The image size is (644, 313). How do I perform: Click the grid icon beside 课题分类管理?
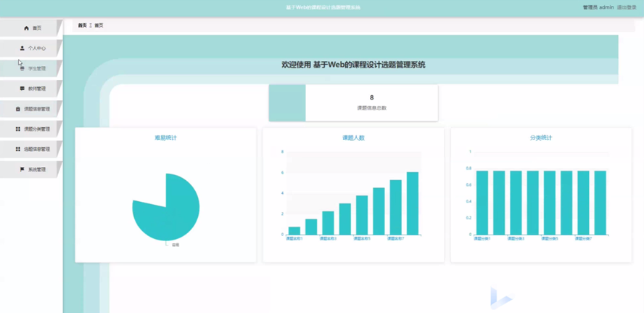(x=17, y=129)
